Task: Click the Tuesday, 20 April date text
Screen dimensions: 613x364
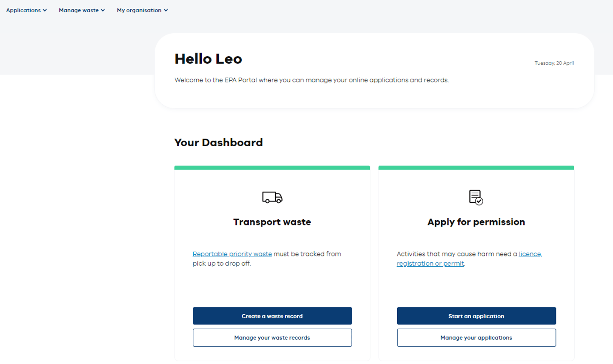Action: (x=554, y=63)
